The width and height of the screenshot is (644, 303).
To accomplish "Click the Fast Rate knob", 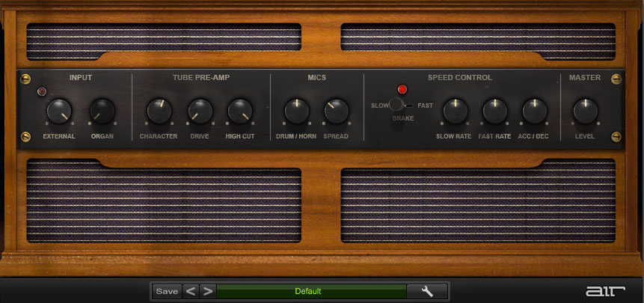I will (494, 112).
